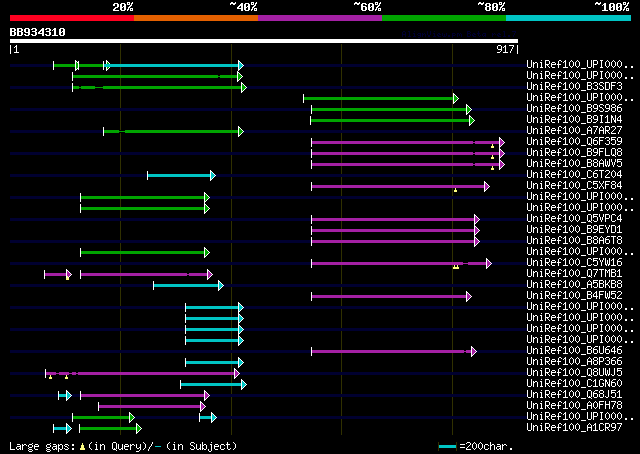The height and width of the screenshot is (454, 640).
Task: Select the UniRef100_Q68J51 label
Action: (x=574, y=395)
